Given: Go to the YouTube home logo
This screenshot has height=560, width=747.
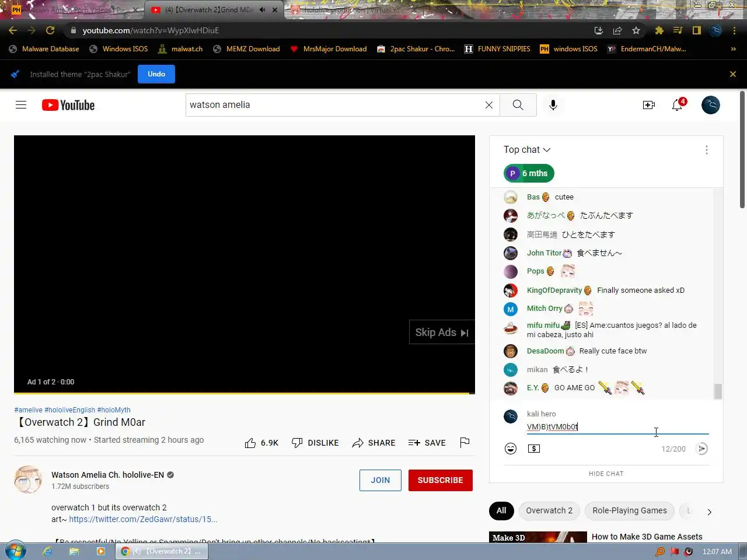Looking at the screenshot, I should click(68, 105).
